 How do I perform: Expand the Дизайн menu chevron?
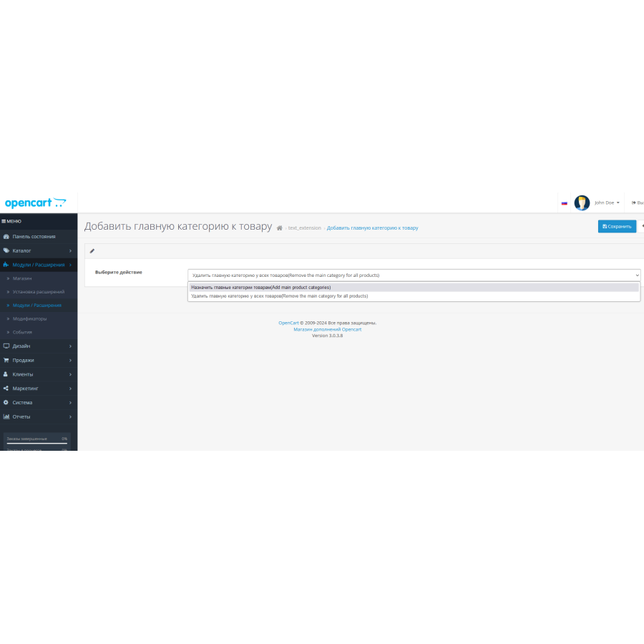[70, 346]
